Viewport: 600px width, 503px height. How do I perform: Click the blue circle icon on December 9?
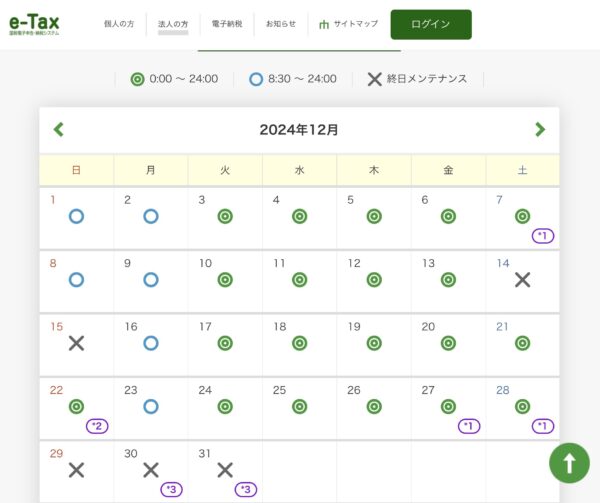[x=151, y=280]
